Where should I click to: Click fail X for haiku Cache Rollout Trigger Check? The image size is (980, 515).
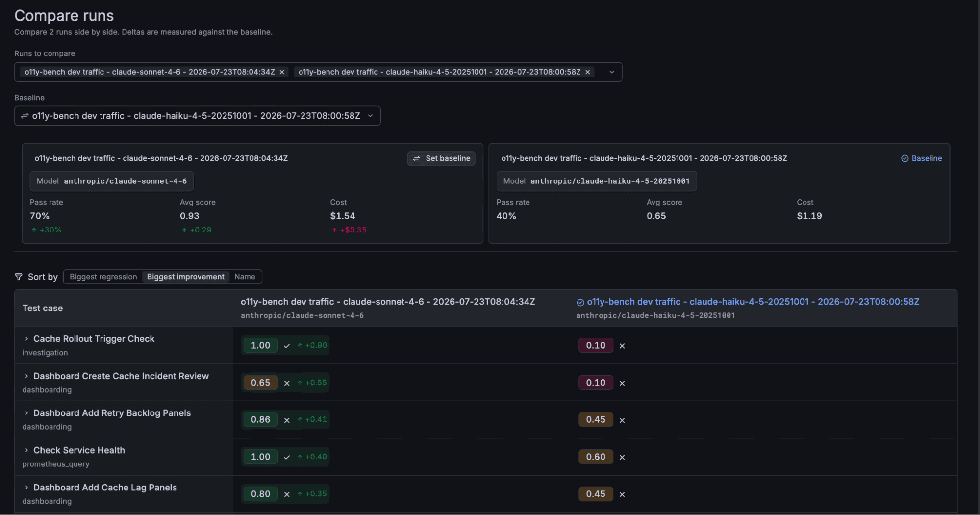pyautogui.click(x=622, y=346)
